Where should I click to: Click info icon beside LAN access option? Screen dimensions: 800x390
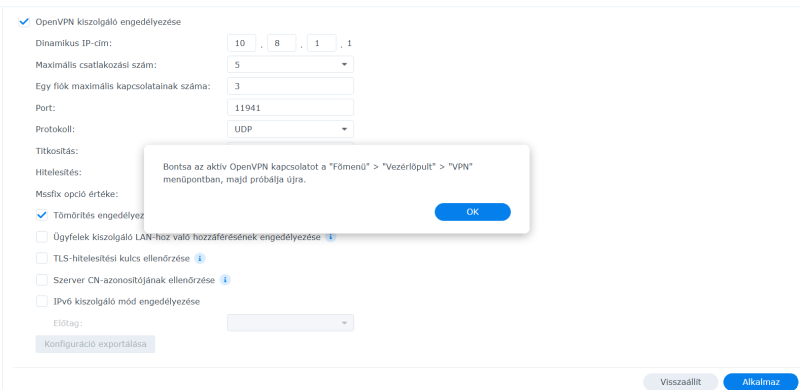tap(331, 237)
